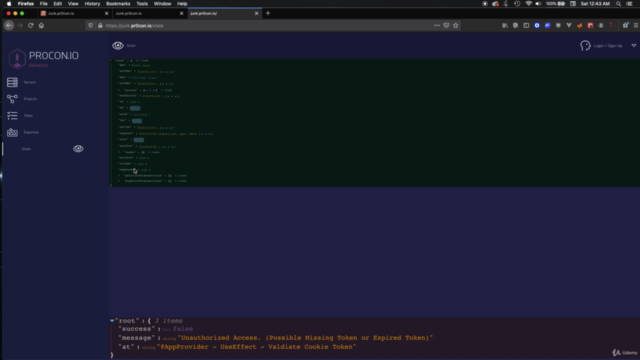Viewport: 640px width, 360px height.
Task: Expand the positiveTransactions array node
Action: 119,176
